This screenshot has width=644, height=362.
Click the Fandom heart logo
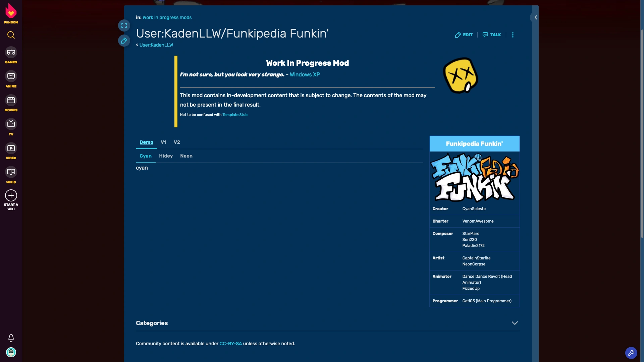pyautogui.click(x=11, y=11)
